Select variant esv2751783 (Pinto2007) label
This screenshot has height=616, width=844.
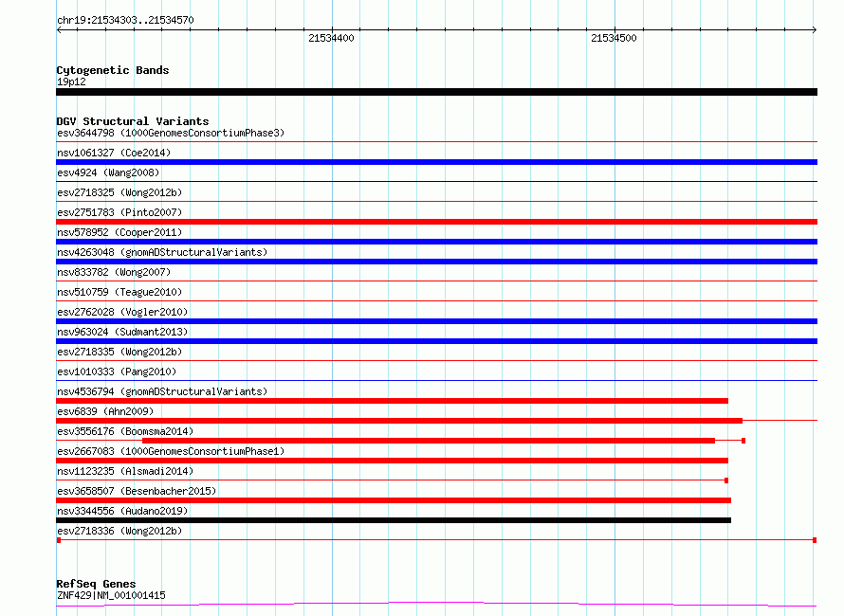(x=119, y=212)
